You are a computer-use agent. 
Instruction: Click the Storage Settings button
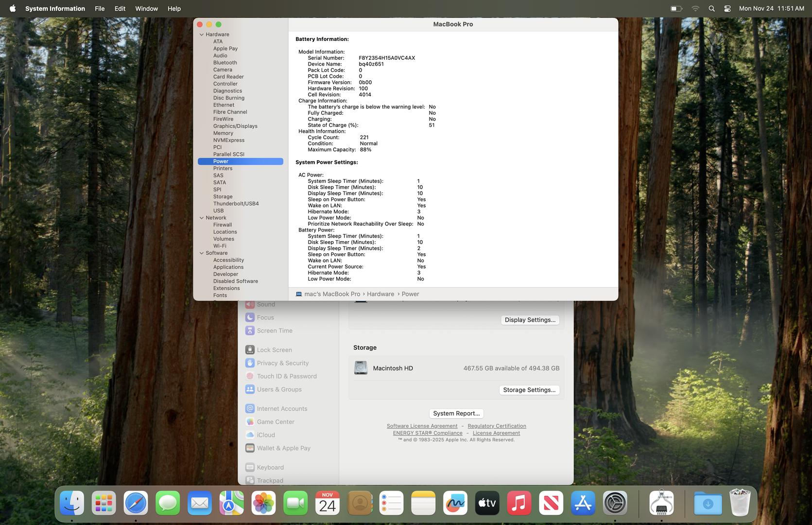pos(529,390)
